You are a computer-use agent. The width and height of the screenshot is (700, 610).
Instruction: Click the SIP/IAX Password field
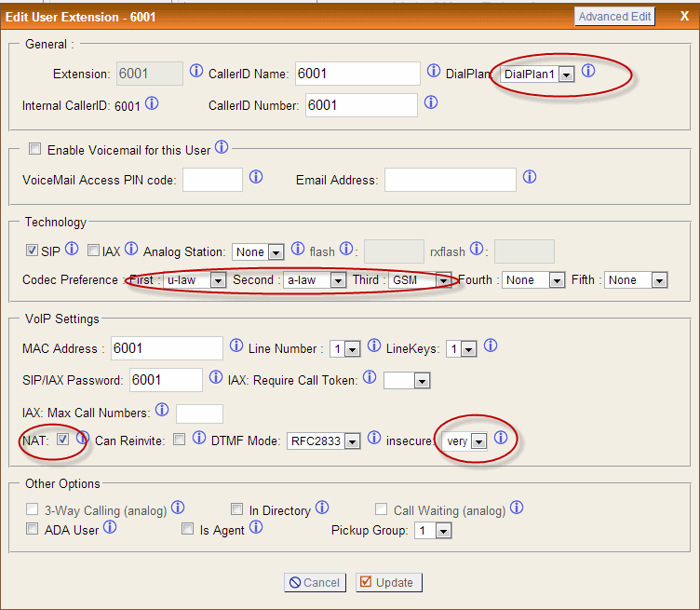pos(166,380)
